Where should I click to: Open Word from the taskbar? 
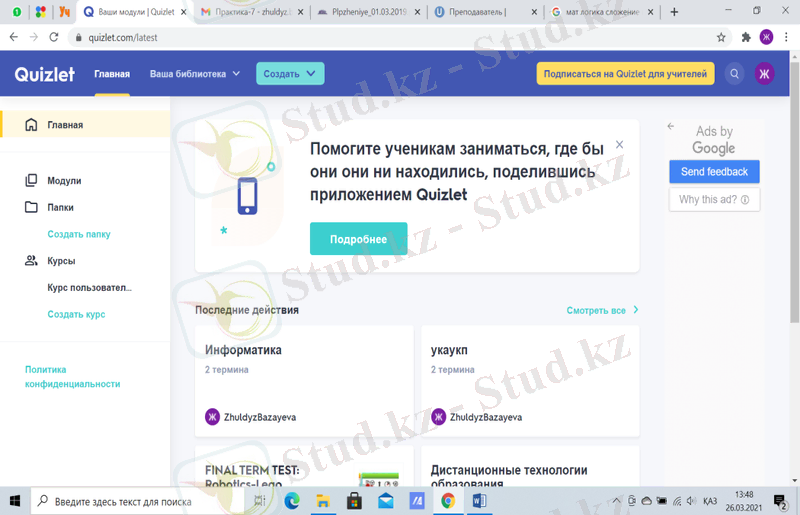tap(479, 501)
